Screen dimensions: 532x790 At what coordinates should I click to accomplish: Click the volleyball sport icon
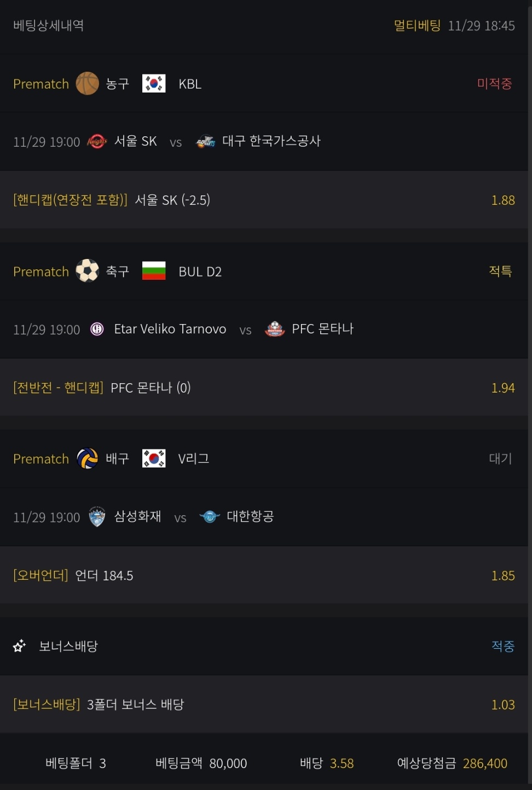pyautogui.click(x=87, y=459)
